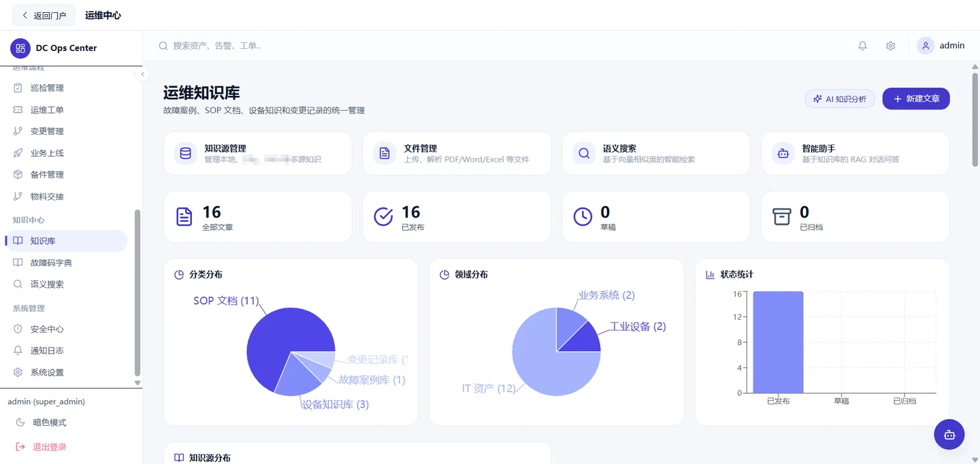Click the 状态统计 bar chart icon
Image resolution: width=980 pixels, height=464 pixels.
coord(710,275)
